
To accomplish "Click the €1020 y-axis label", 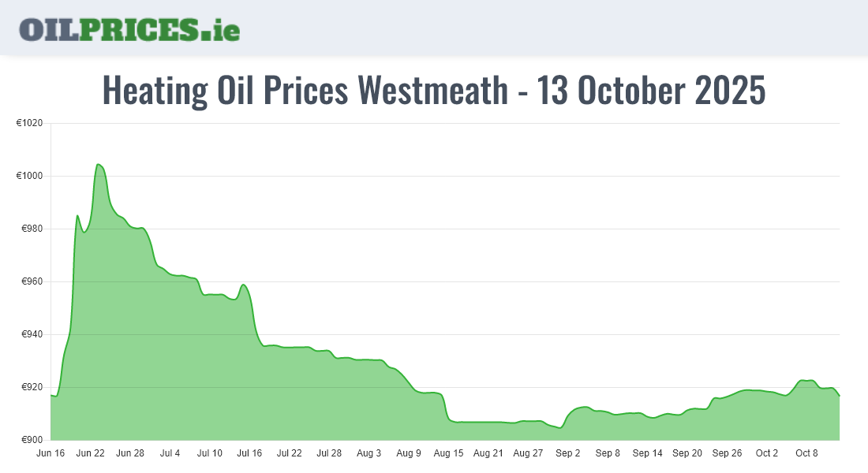I will (x=29, y=123).
